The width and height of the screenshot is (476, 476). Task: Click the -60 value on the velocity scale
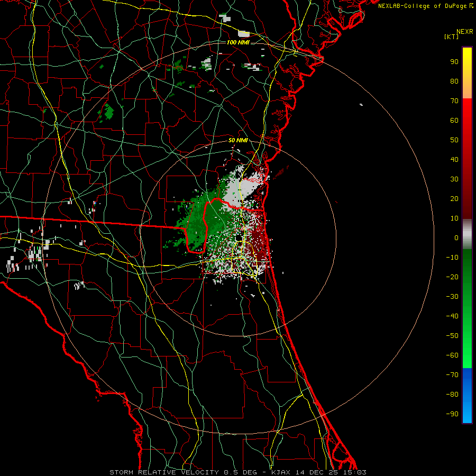coord(452,355)
